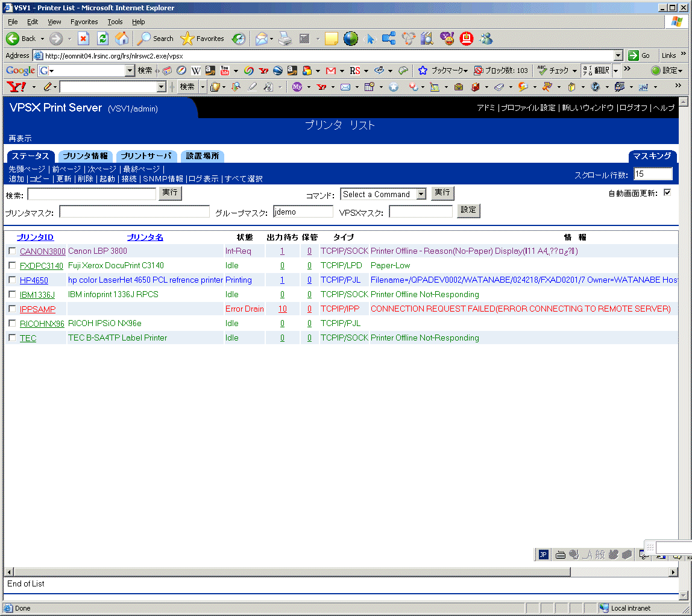Screen dimensions: 692x616
Task: Open the HP4650 printer link
Action: 34,280
